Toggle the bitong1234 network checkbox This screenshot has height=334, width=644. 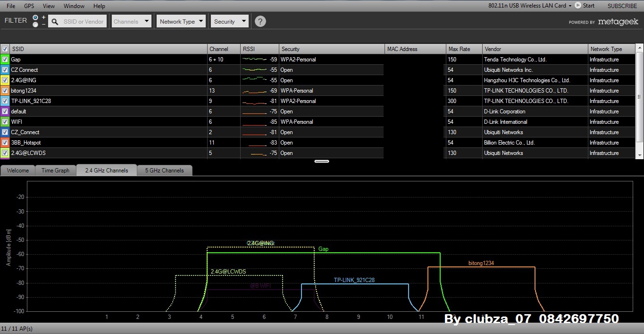pos(5,91)
